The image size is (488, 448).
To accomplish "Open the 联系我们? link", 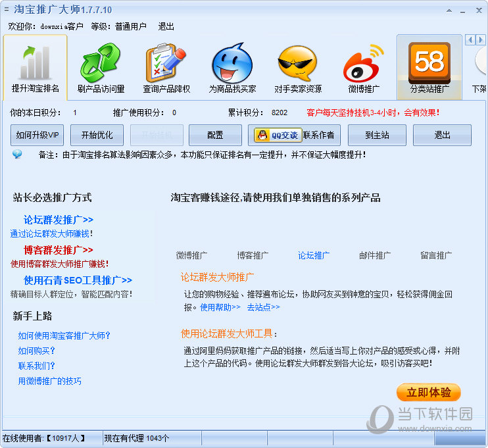I will 36,366.
